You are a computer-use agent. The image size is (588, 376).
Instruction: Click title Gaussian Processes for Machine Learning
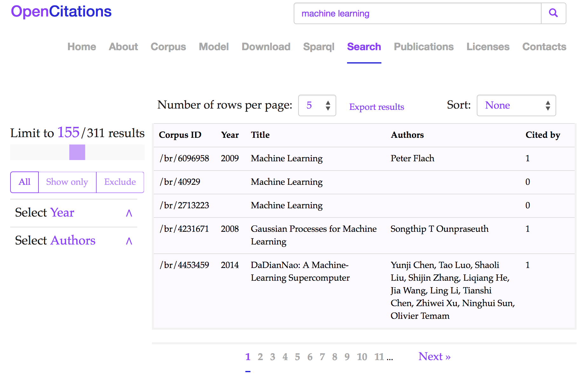click(x=314, y=235)
